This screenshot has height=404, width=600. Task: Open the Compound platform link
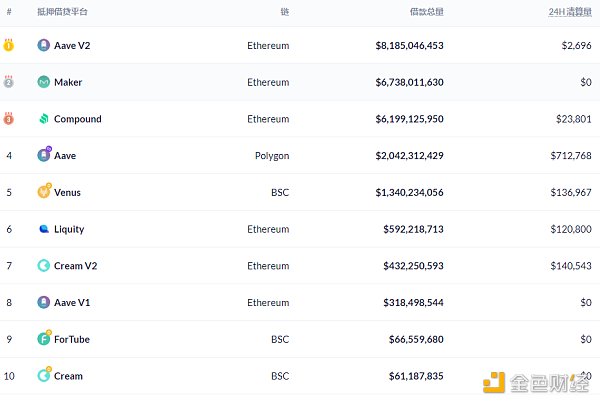pos(77,119)
